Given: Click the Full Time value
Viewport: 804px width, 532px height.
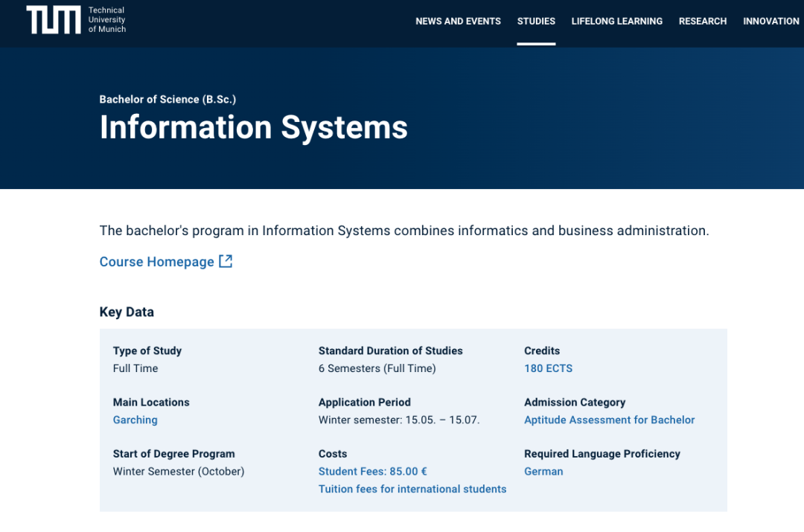Looking at the screenshot, I should coord(135,368).
